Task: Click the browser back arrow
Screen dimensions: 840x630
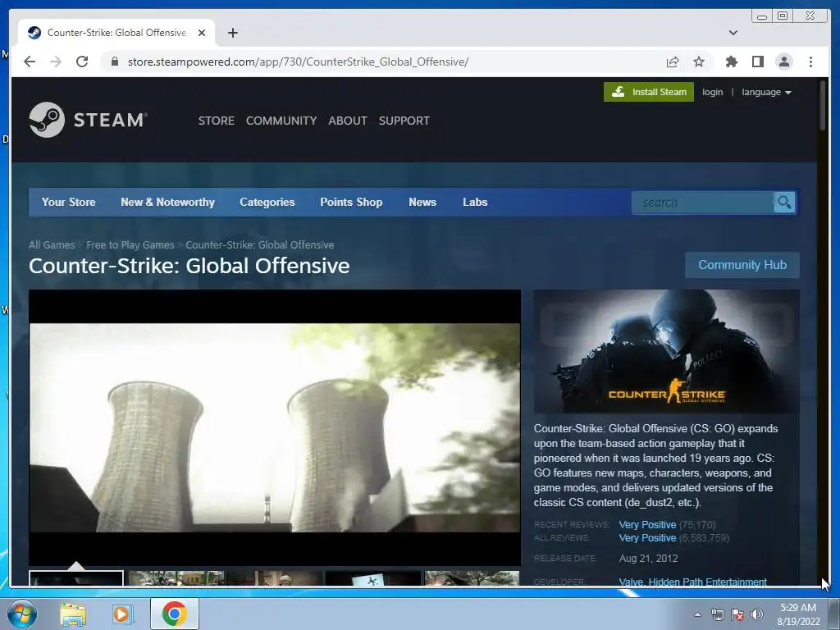Action: [30, 62]
